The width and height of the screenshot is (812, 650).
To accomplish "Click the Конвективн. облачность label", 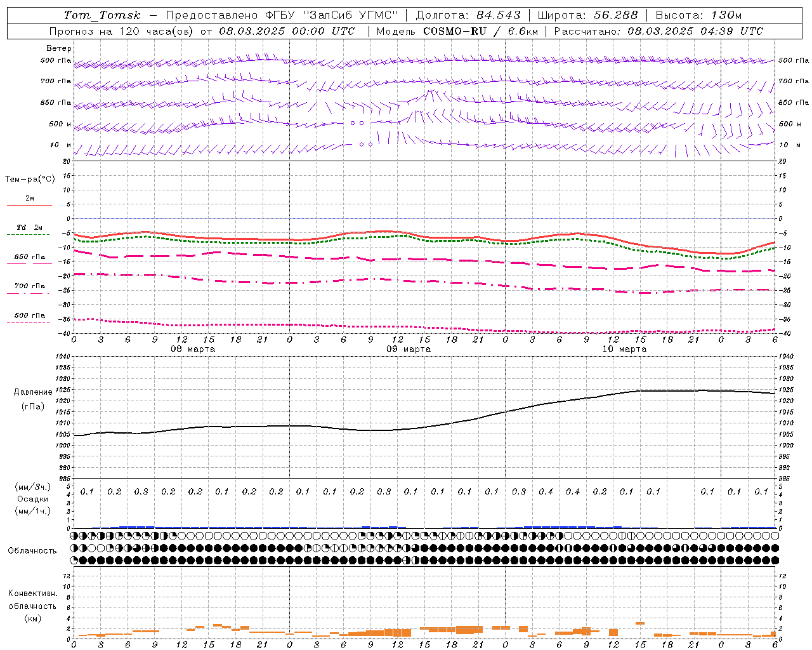I will [x=32, y=600].
